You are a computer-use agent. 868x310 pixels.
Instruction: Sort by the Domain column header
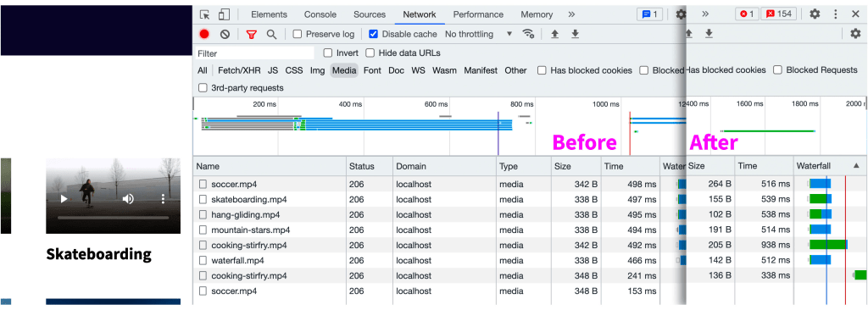[x=444, y=166]
